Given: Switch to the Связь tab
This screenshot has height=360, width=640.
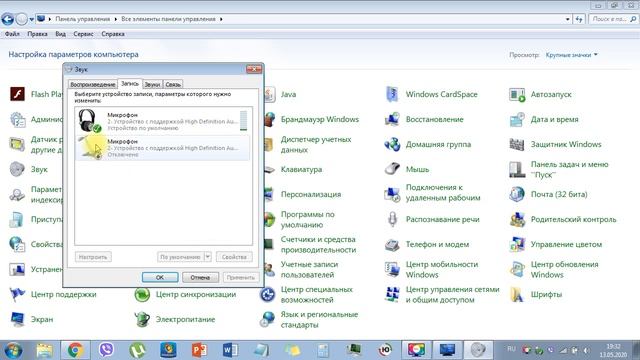Looking at the screenshot, I should 173,84.
